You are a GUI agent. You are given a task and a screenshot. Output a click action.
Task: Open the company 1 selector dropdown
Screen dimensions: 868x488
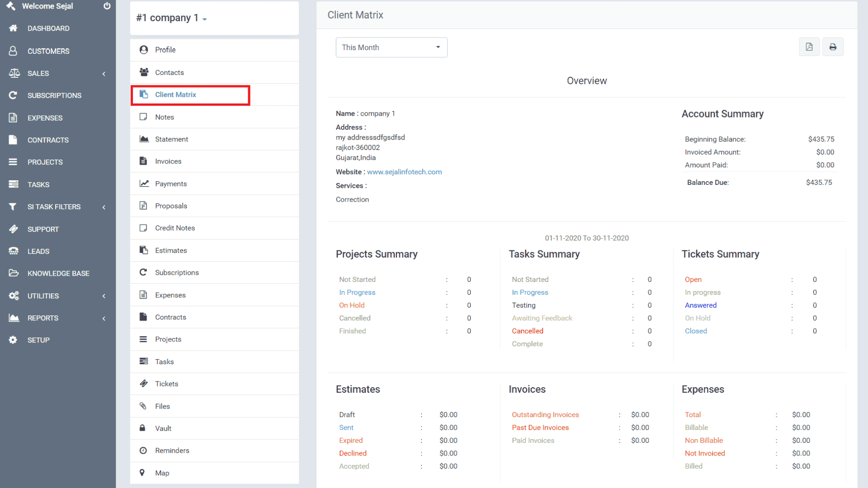(171, 18)
